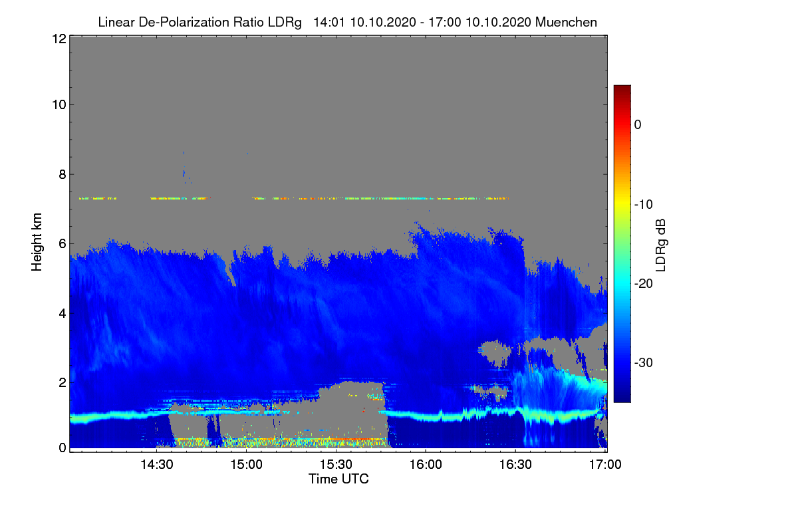Click the '14:30' time tick label
The width and height of the screenshot is (798, 532).
point(156,464)
